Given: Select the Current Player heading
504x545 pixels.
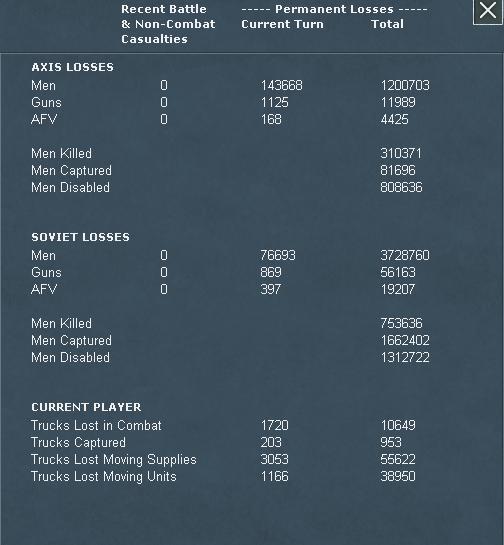Looking at the screenshot, I should (x=86, y=407).
